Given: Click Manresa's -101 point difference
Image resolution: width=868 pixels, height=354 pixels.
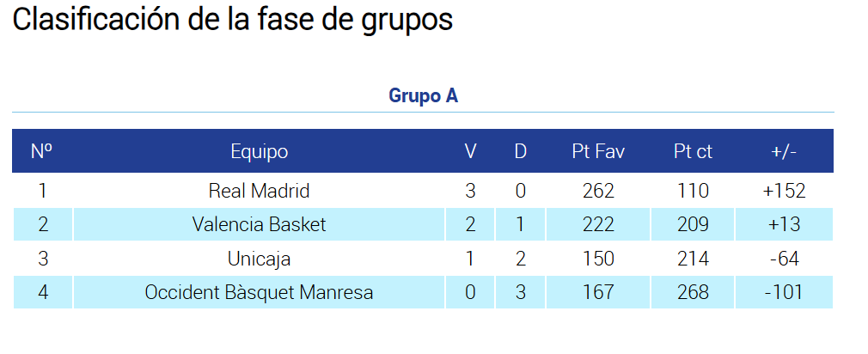Looking at the screenshot, I should coord(784,293).
